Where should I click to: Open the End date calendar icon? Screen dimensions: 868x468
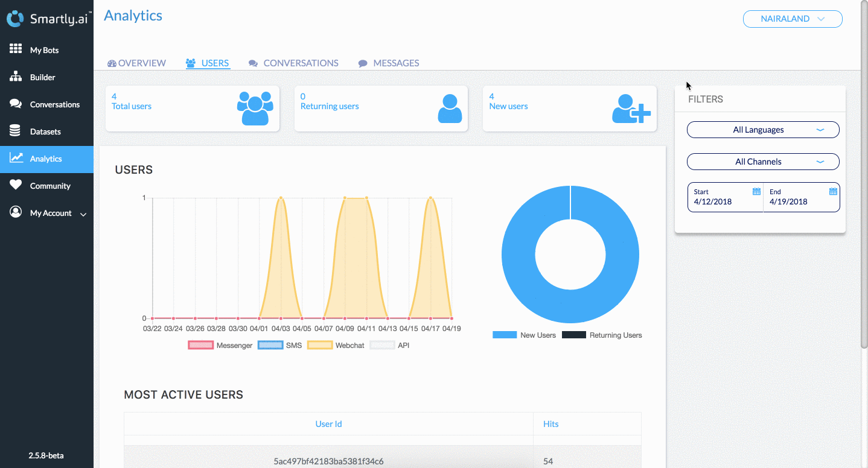point(833,191)
